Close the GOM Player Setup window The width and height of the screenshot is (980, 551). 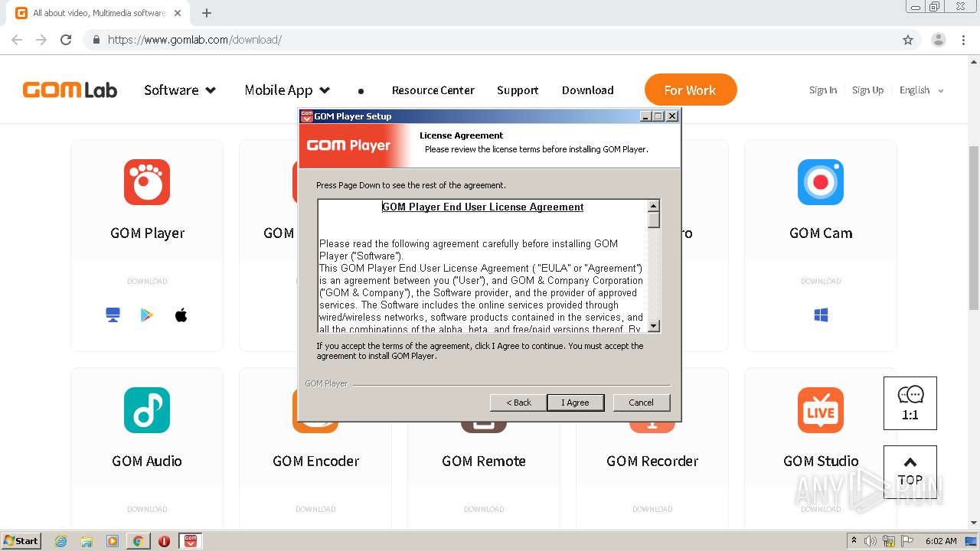672,116
